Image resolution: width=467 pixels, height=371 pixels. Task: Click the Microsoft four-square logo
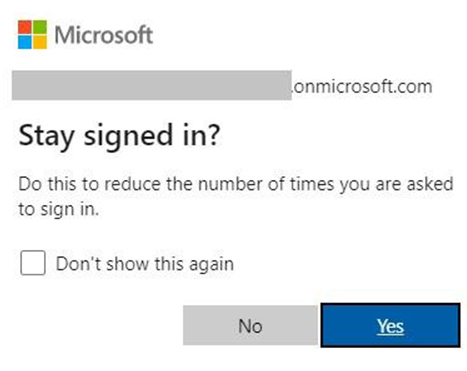coord(32,35)
